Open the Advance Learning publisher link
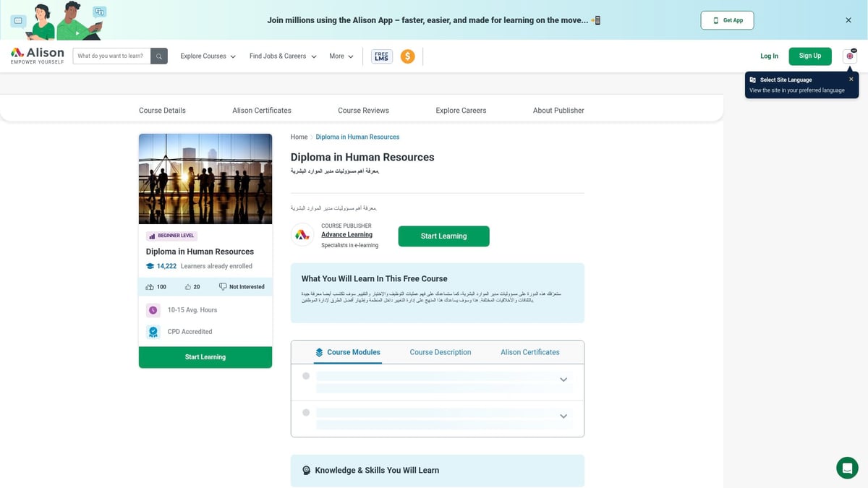This screenshot has height=488, width=868. pyautogui.click(x=346, y=235)
